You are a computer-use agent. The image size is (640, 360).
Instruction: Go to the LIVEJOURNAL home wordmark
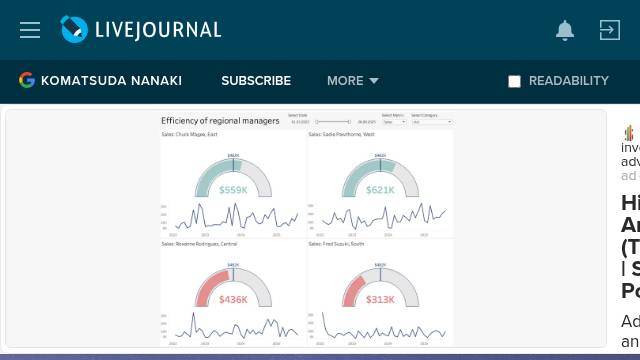[x=158, y=30]
